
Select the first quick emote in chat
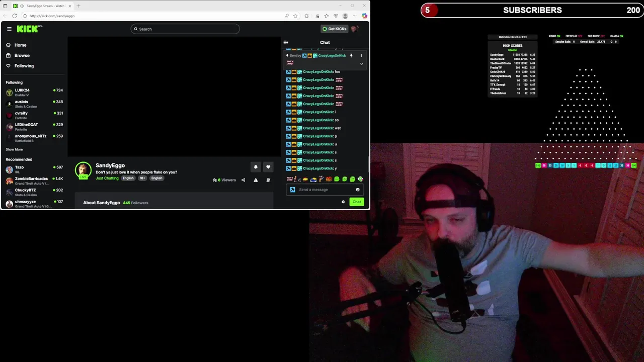[x=290, y=179]
